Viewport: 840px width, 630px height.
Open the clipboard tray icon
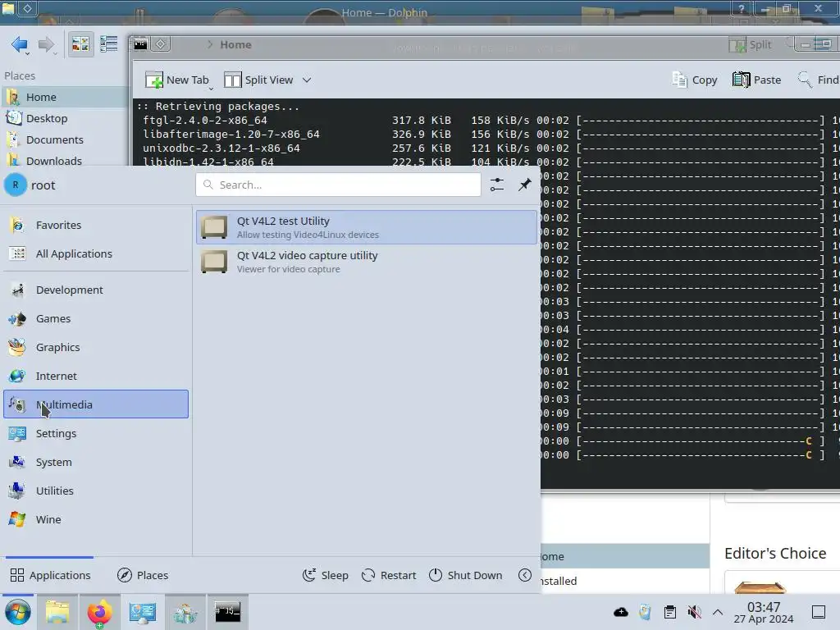(x=669, y=612)
